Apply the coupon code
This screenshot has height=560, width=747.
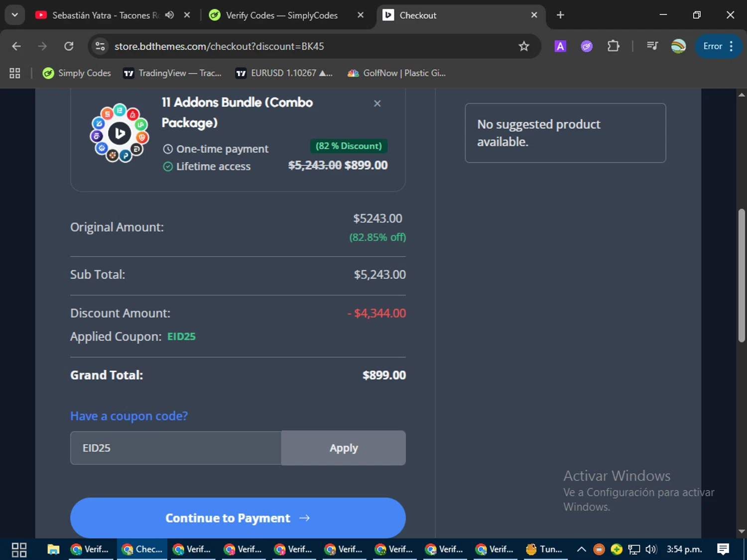coord(344,448)
